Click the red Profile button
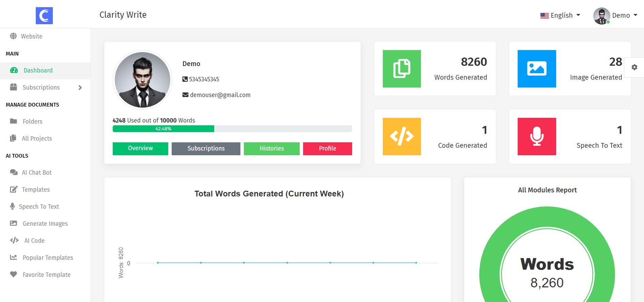 [328, 148]
